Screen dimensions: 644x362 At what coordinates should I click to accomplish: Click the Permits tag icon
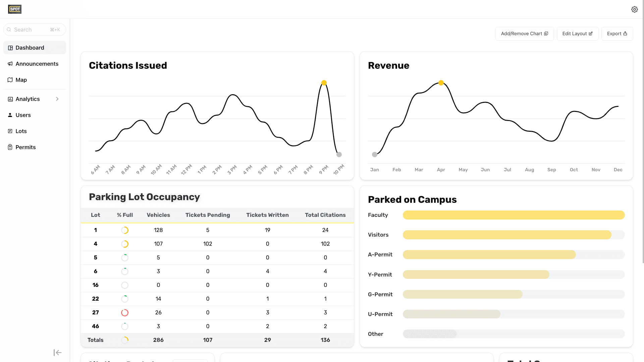10,147
